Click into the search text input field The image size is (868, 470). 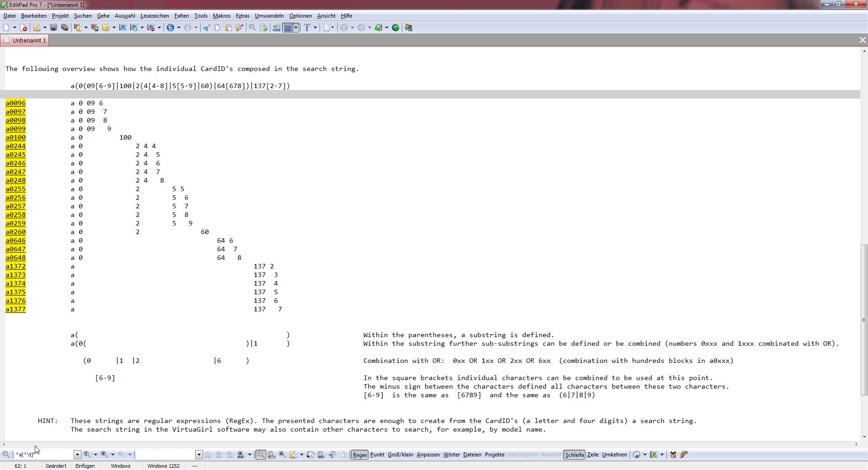coord(43,455)
